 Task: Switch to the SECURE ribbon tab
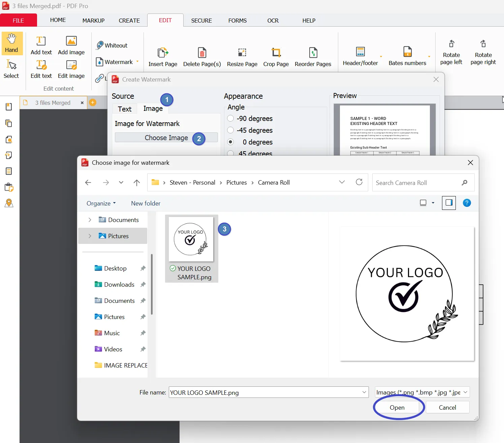click(201, 21)
